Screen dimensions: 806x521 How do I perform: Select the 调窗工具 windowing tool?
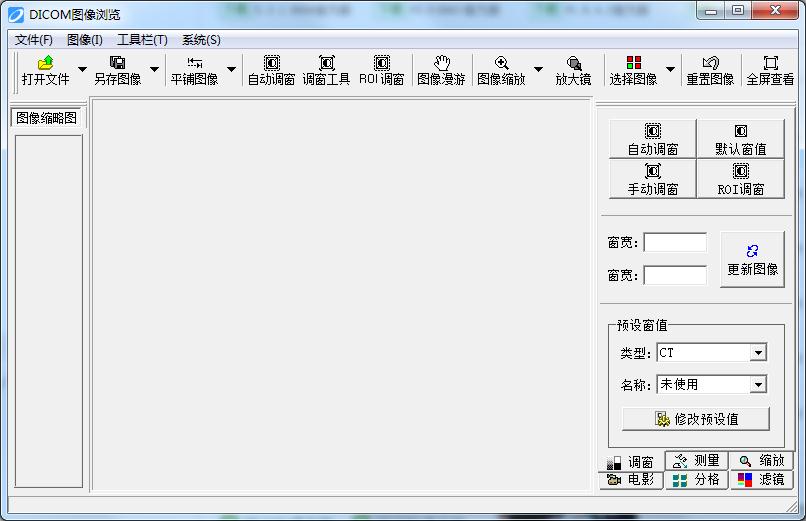[326, 70]
